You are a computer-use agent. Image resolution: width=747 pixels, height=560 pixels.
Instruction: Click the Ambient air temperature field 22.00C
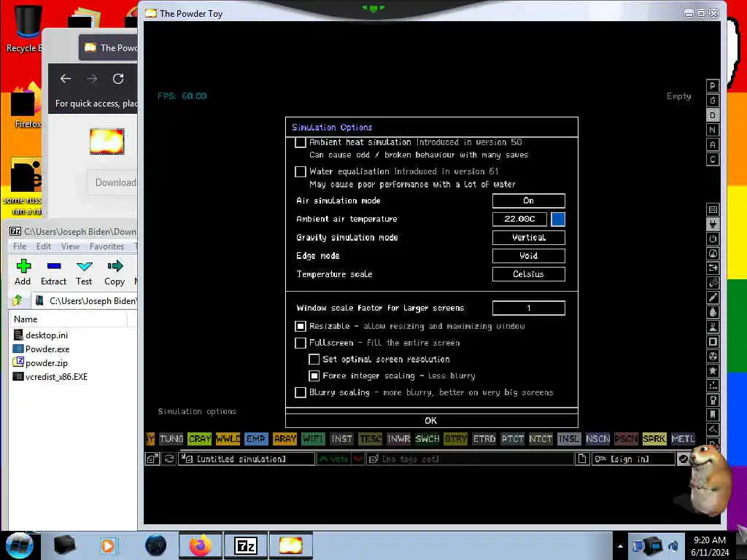coord(519,219)
